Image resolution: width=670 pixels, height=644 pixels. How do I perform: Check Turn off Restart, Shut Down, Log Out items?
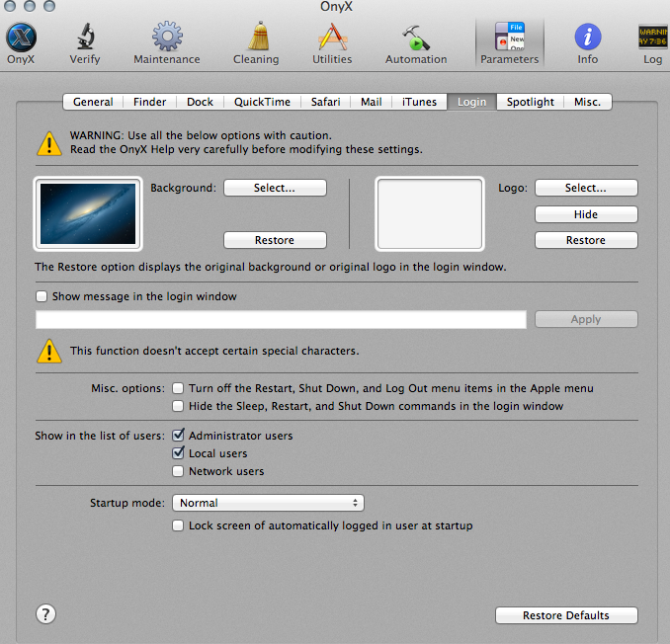click(178, 388)
